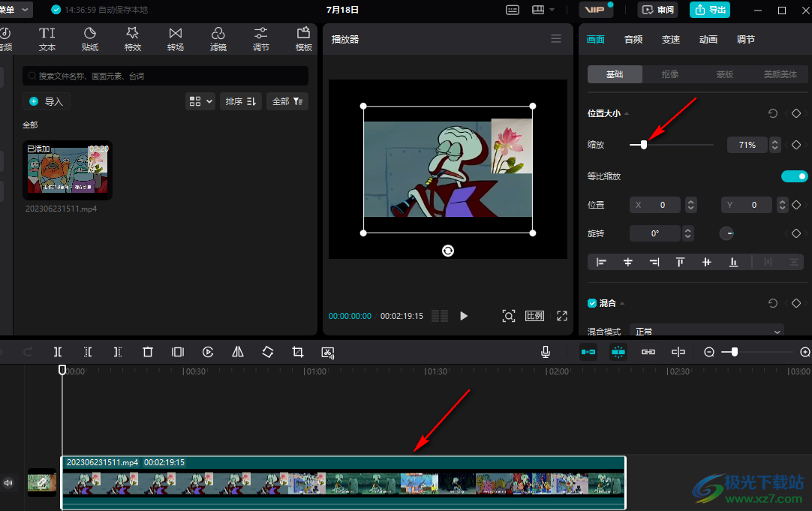The width and height of the screenshot is (812, 511).
Task: Click the 比例 aspect ratio button
Action: [535, 316]
